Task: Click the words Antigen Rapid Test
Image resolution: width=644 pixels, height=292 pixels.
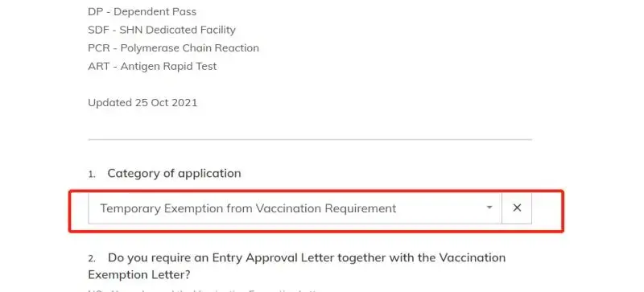Action: (168, 67)
